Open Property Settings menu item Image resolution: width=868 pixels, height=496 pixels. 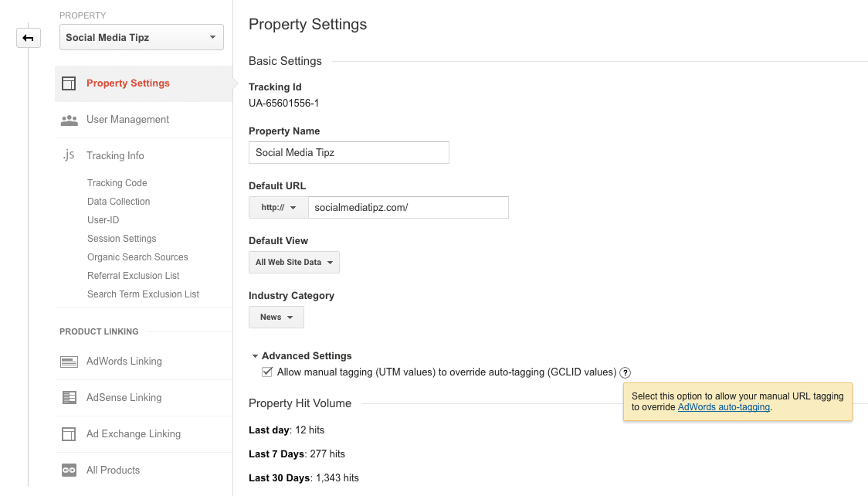[144, 83]
